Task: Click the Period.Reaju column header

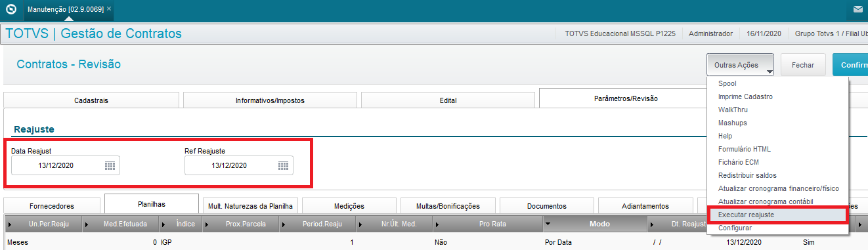Action: click(x=318, y=224)
